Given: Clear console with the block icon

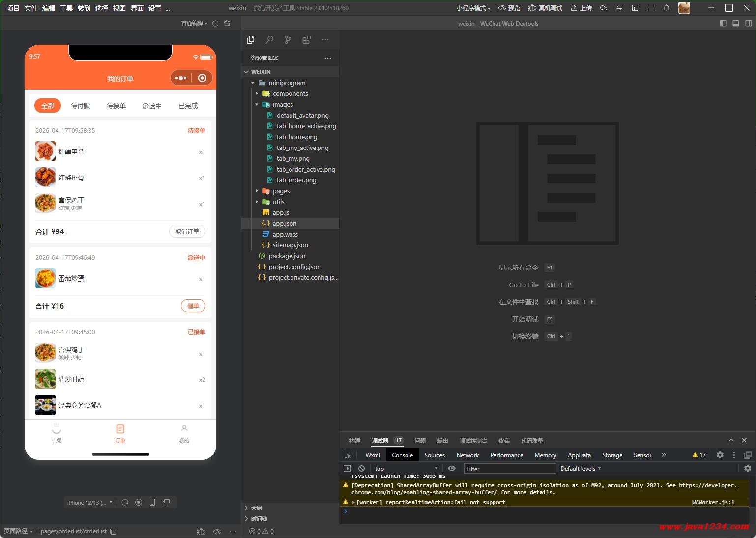Looking at the screenshot, I should [x=362, y=469].
